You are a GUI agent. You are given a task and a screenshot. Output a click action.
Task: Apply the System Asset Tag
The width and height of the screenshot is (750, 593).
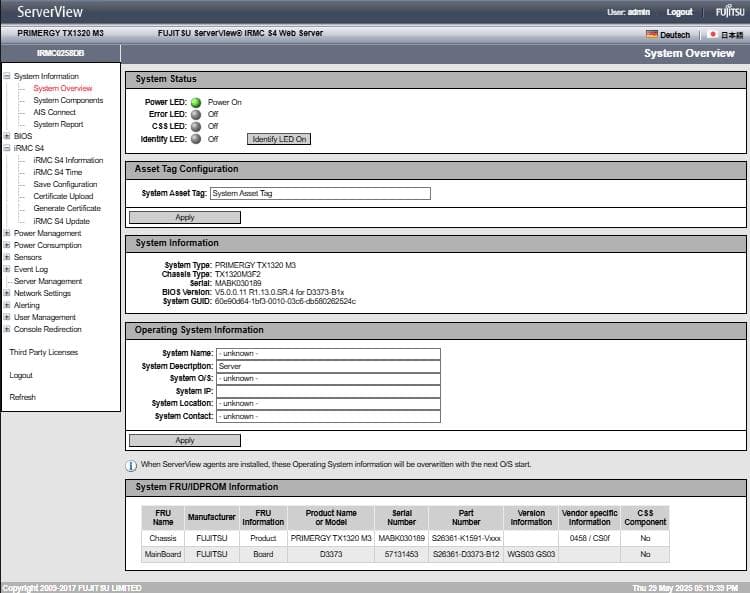pyautogui.click(x=185, y=217)
